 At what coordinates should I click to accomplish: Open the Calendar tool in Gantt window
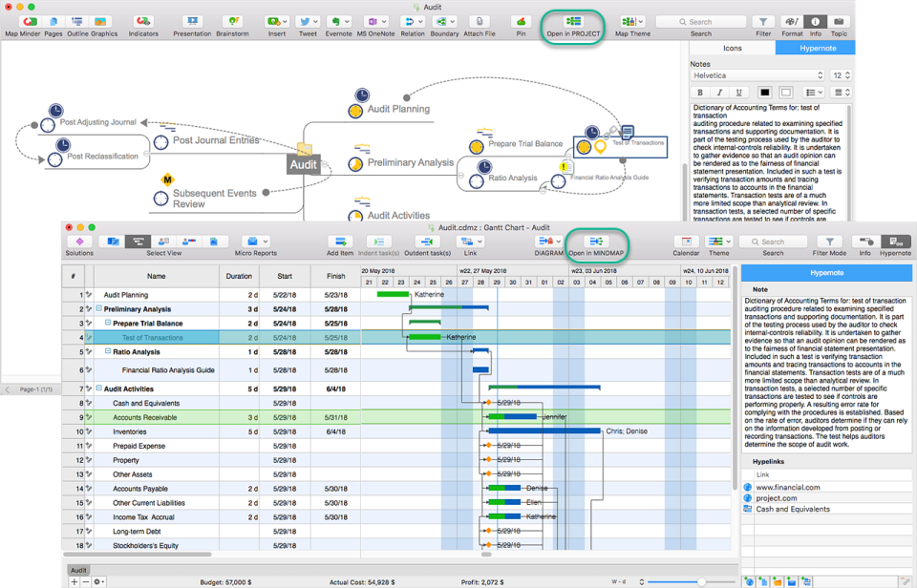coord(686,242)
